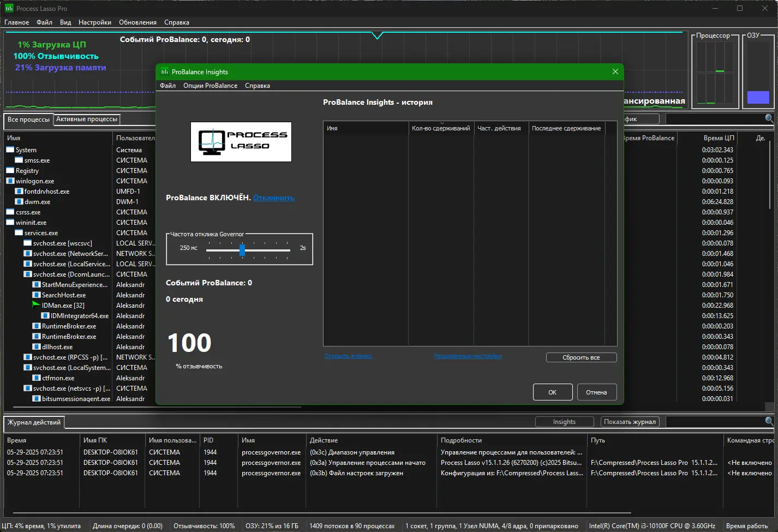Click the processor cores usage graph
The height and width of the screenshot is (532, 778).
pos(715,72)
